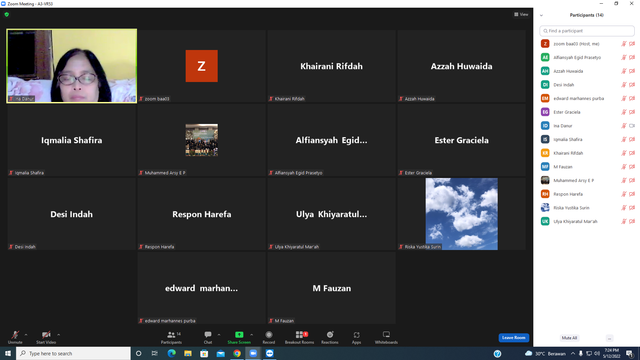Toggle microphone for Ester Graciela in list
640x360 pixels.
pos(624,112)
